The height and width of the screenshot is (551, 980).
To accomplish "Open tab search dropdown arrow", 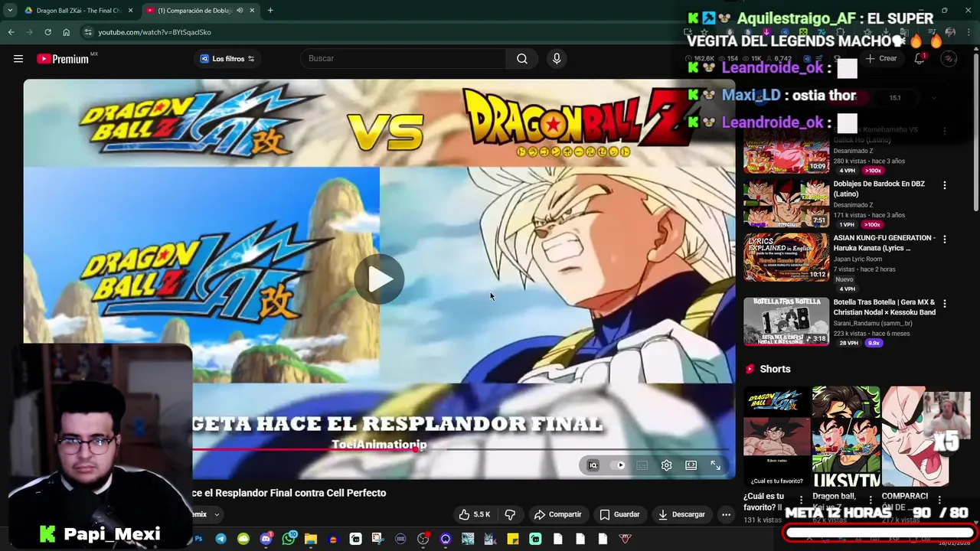I will [10, 11].
